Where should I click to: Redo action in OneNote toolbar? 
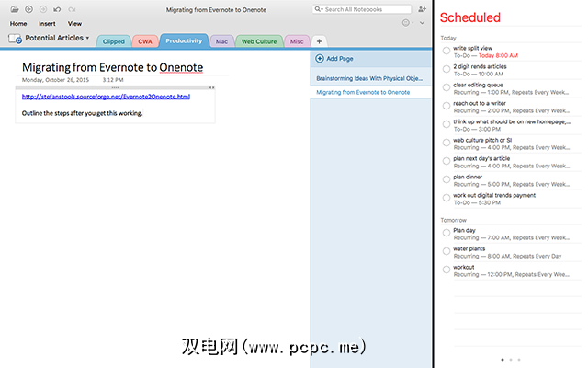coord(72,9)
